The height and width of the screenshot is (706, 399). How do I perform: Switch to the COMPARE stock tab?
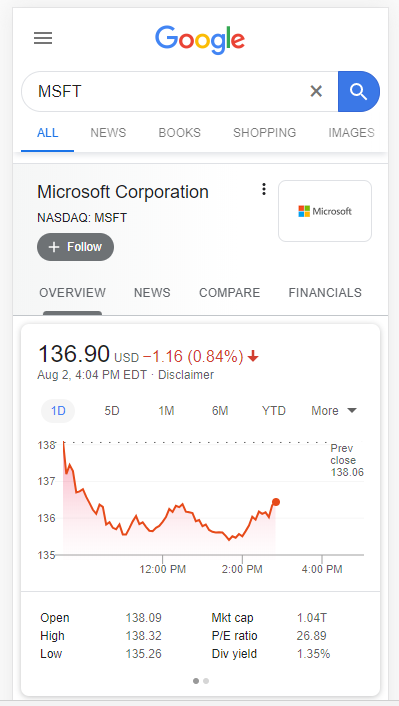pos(230,293)
